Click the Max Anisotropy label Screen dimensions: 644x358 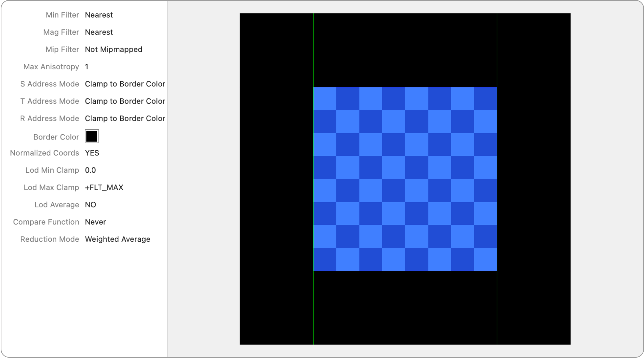[51, 67]
